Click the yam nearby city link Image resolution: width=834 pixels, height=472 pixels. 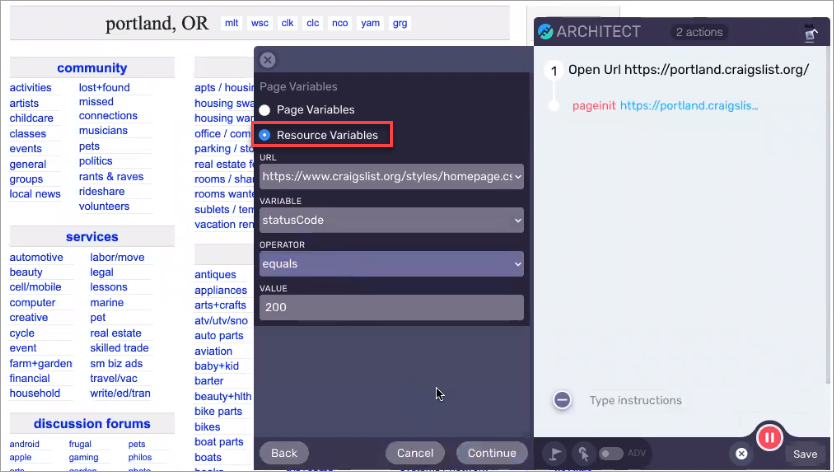pyautogui.click(x=370, y=23)
